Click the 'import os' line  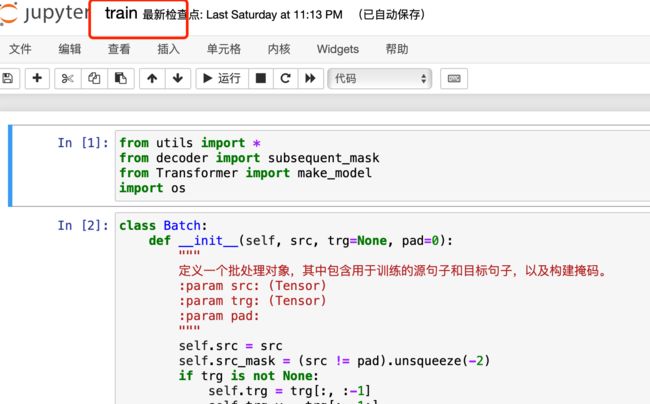pyautogui.click(x=152, y=188)
